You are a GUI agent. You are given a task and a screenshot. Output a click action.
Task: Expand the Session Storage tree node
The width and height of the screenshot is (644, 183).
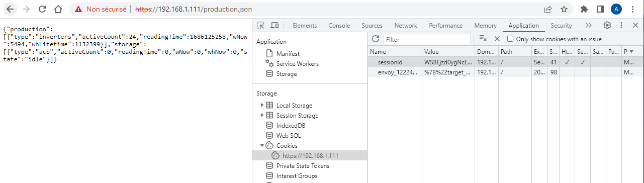click(x=262, y=116)
